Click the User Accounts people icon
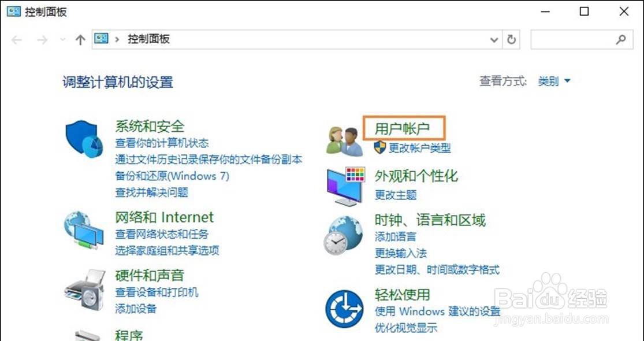 [344, 142]
